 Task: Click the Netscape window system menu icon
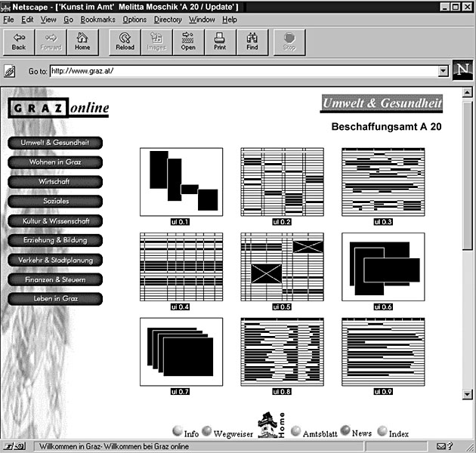pos(5,7)
